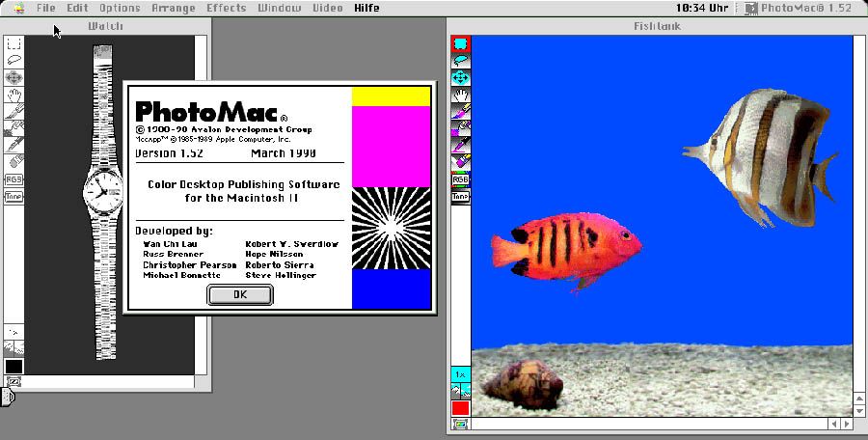Select the lasso tool in Watch window
868x440 pixels.
tap(14, 60)
